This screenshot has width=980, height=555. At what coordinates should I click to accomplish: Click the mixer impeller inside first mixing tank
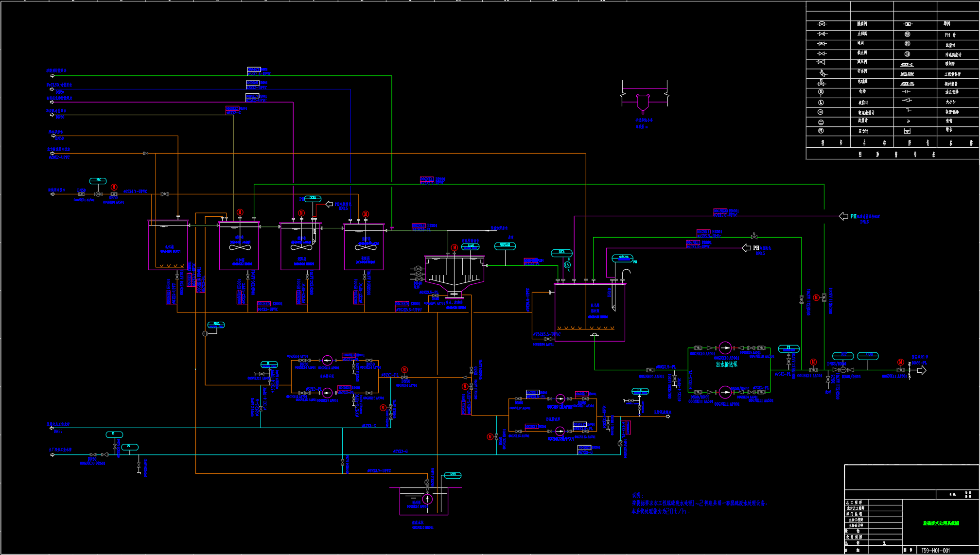tap(240, 247)
